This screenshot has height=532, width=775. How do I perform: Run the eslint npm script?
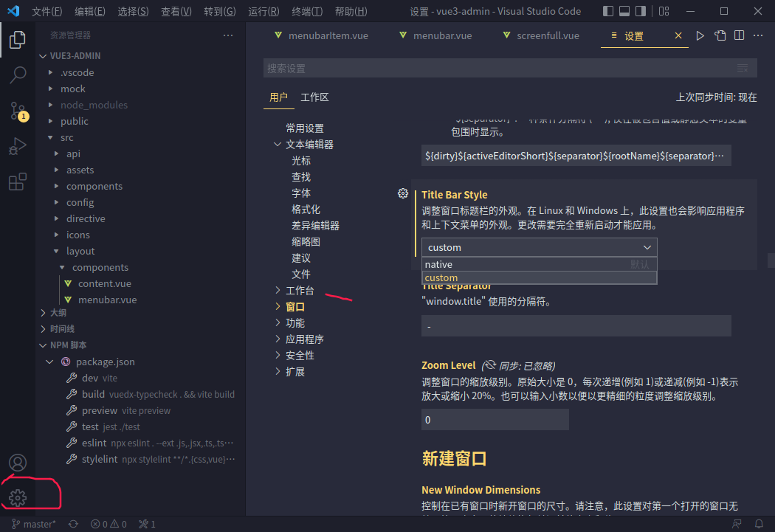click(151, 443)
